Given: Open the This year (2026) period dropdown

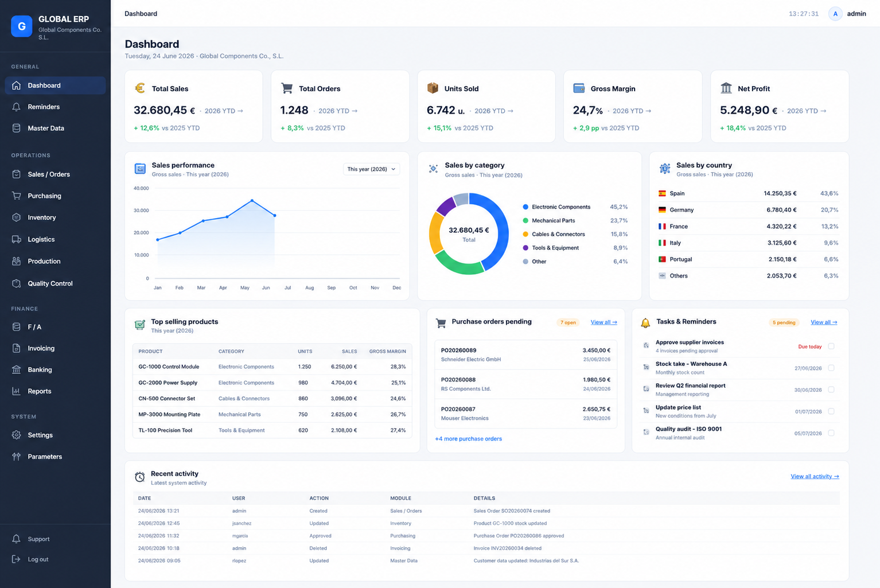Looking at the screenshot, I should pyautogui.click(x=371, y=169).
